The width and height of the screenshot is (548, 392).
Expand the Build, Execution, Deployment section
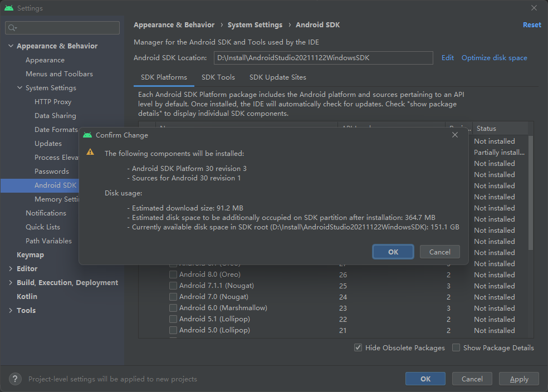tap(11, 283)
